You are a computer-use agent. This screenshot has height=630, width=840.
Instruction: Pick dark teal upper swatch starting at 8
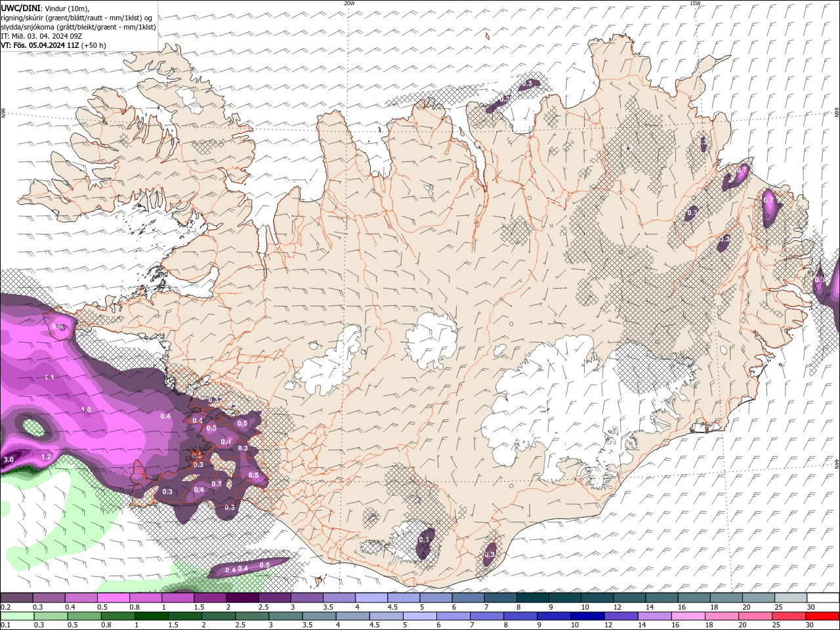pos(532,598)
